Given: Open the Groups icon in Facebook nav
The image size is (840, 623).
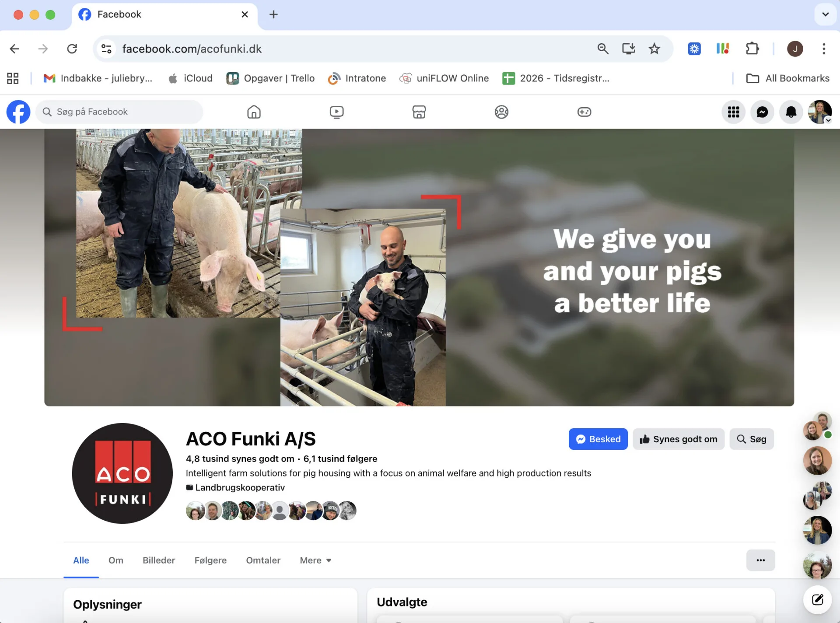Looking at the screenshot, I should click(x=501, y=112).
